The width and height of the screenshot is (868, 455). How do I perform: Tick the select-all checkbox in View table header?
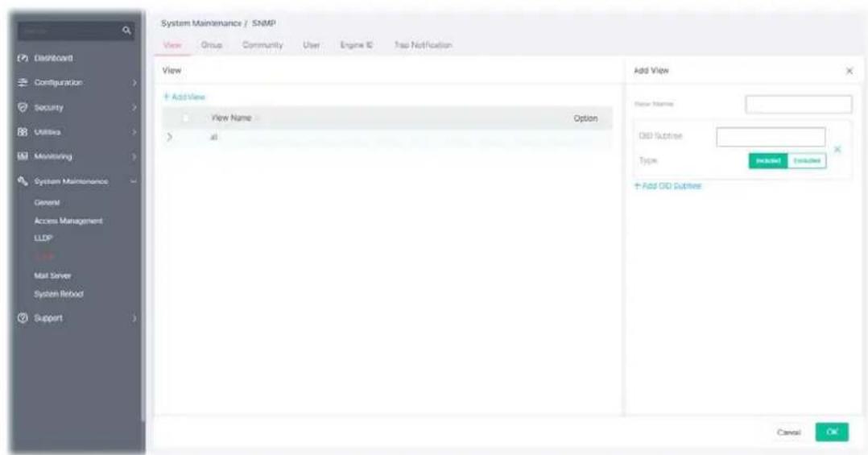[x=186, y=118]
